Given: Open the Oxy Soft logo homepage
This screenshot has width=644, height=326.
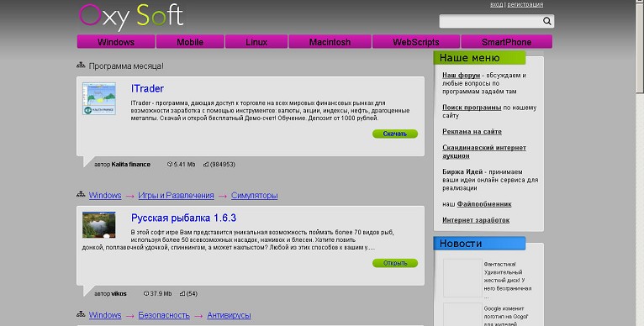Looking at the screenshot, I should (x=130, y=17).
